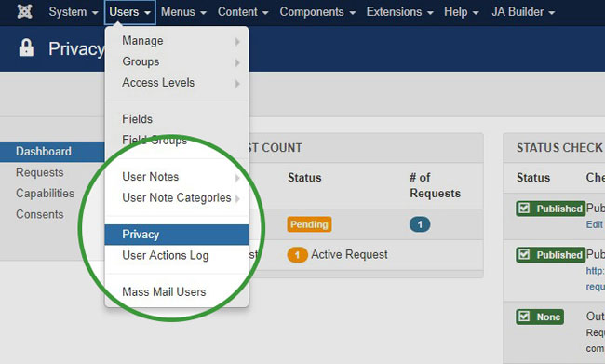Click the orange Active Request badge

coord(297,255)
